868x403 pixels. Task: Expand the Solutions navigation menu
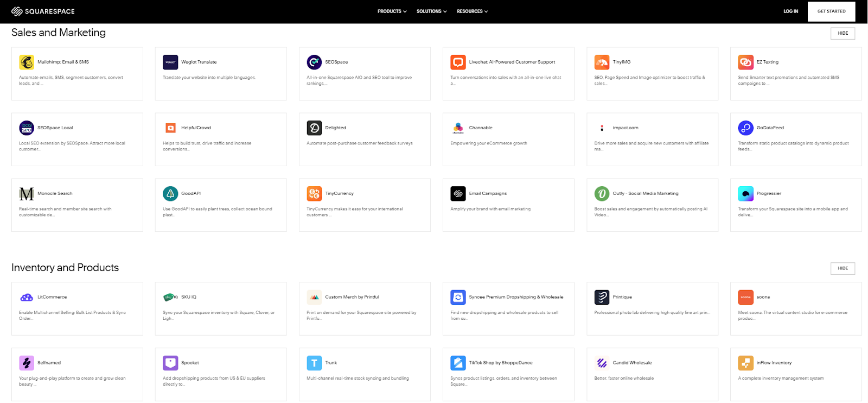point(432,11)
